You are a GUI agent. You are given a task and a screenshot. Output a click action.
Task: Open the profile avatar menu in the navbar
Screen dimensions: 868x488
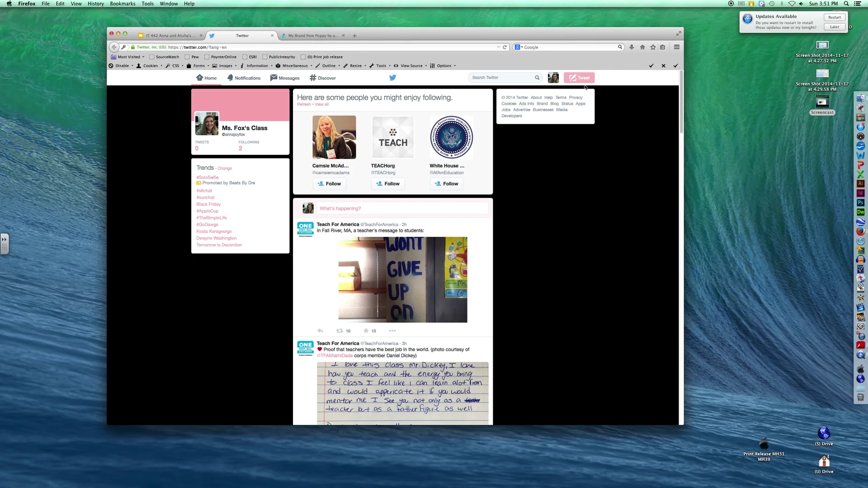click(x=553, y=78)
